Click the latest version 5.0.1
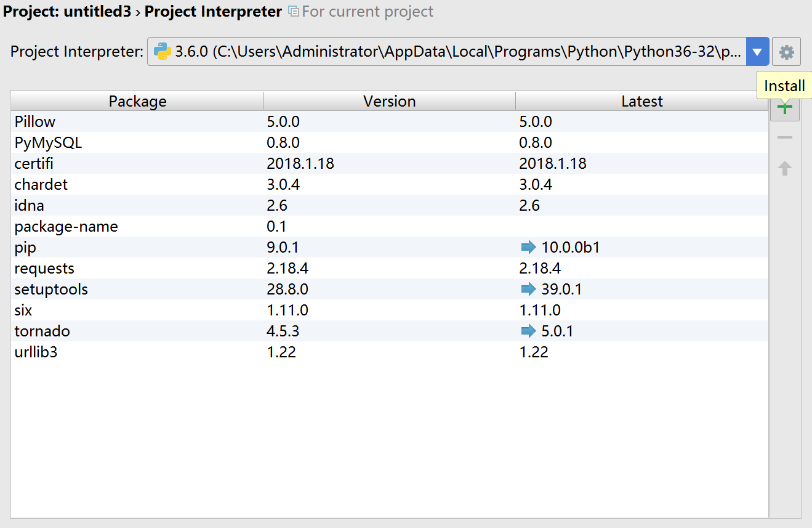This screenshot has height=528, width=812. tap(557, 331)
